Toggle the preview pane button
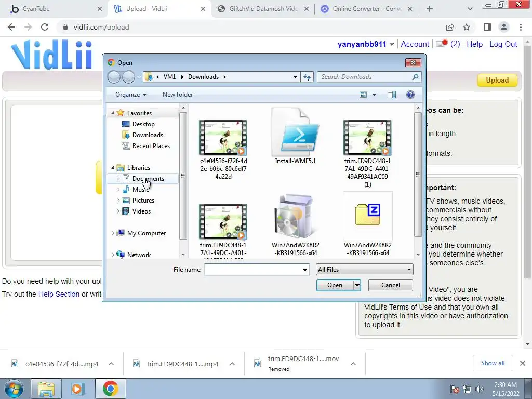Screen dimensions: 532x399 click(392, 95)
